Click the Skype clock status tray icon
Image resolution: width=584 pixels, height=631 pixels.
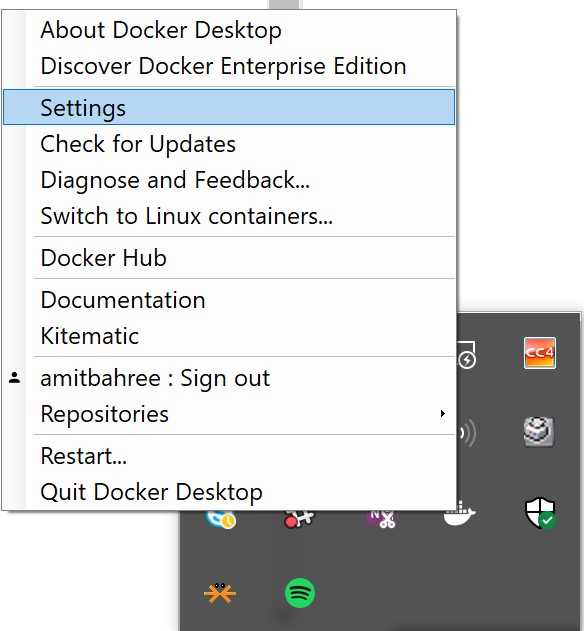(x=221, y=519)
